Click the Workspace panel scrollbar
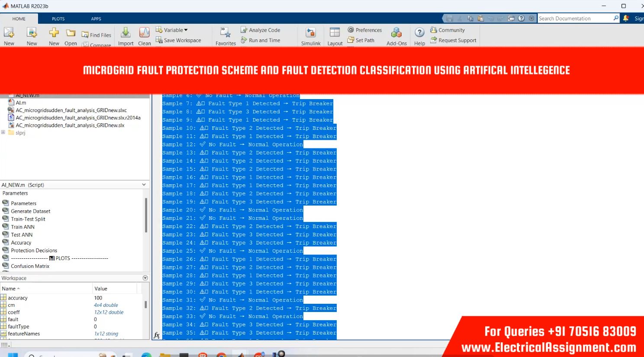 146,305
